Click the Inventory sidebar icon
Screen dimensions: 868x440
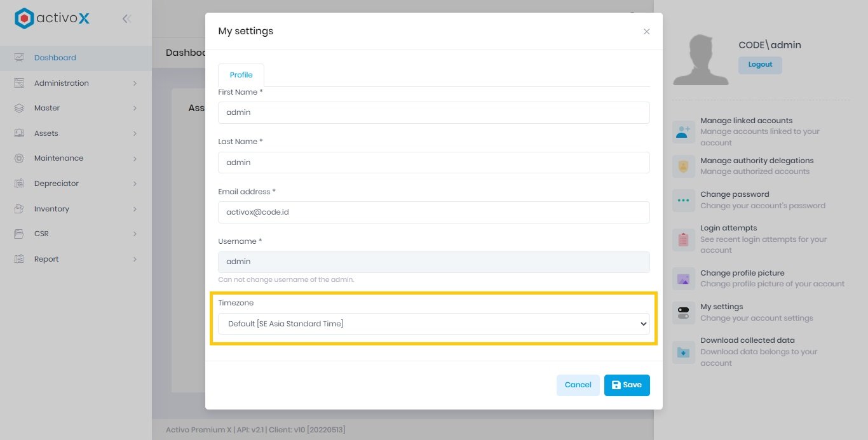(19, 209)
